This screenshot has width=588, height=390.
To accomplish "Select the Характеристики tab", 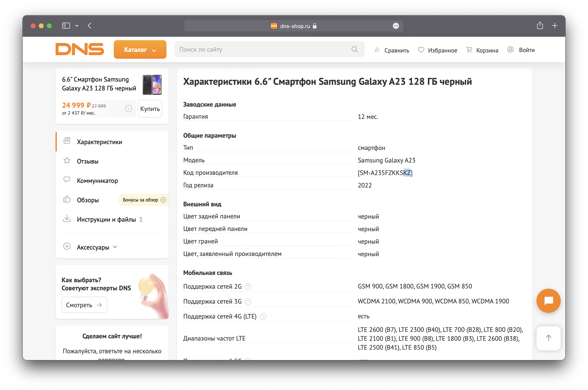I will click(x=112, y=142).
